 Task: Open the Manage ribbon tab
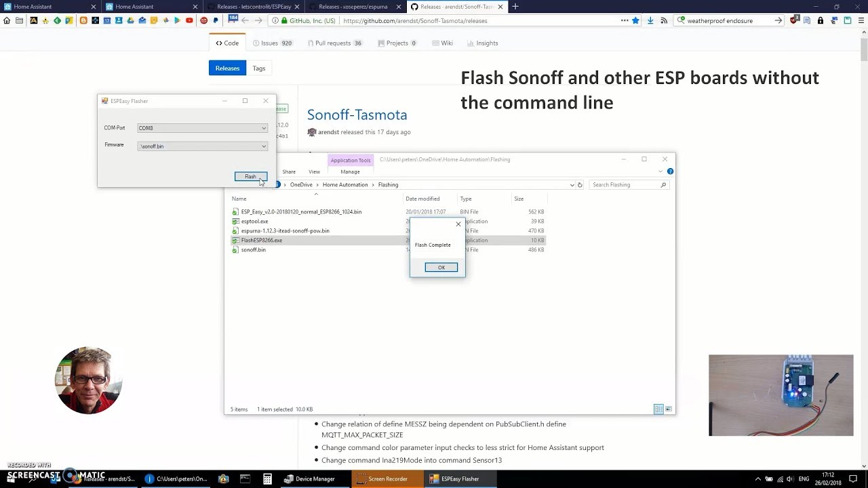pyautogui.click(x=350, y=171)
